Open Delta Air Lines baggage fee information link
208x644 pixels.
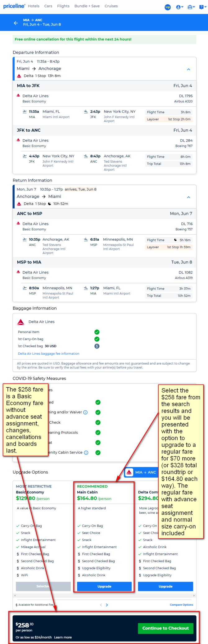pos(48,354)
